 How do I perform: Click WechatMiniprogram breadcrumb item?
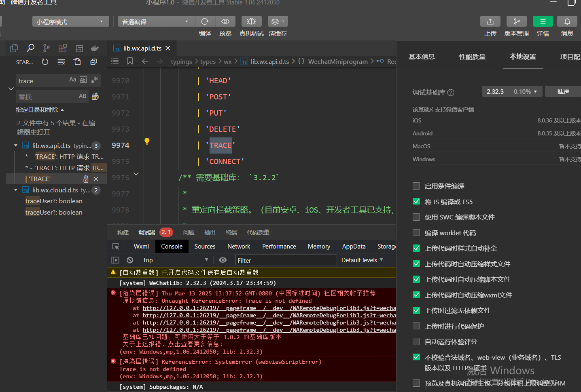(x=338, y=61)
